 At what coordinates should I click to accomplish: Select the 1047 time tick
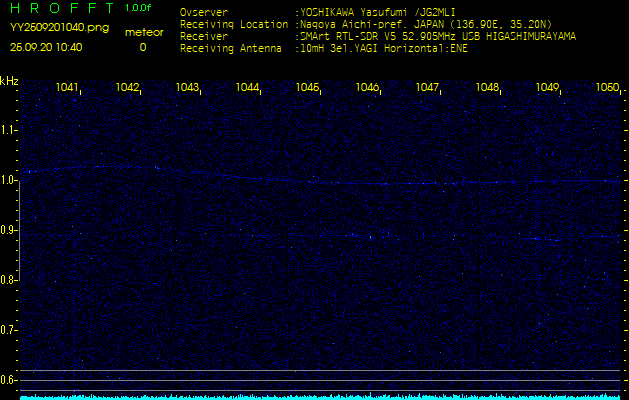click(427, 88)
